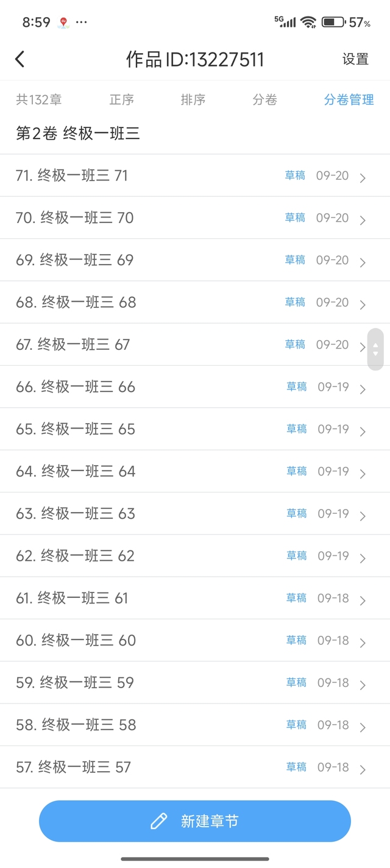Click the 新建章节 button
Screen dimensions: 390x868
(x=195, y=821)
